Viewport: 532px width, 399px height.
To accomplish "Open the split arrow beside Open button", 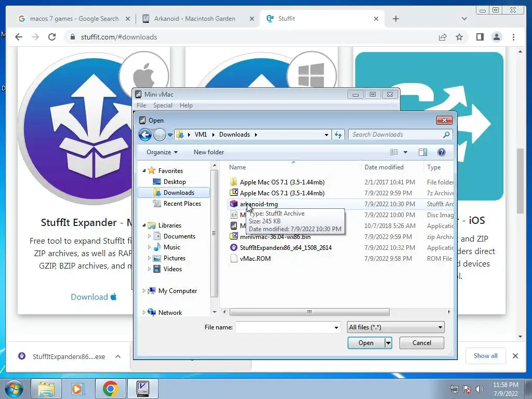I will point(388,343).
